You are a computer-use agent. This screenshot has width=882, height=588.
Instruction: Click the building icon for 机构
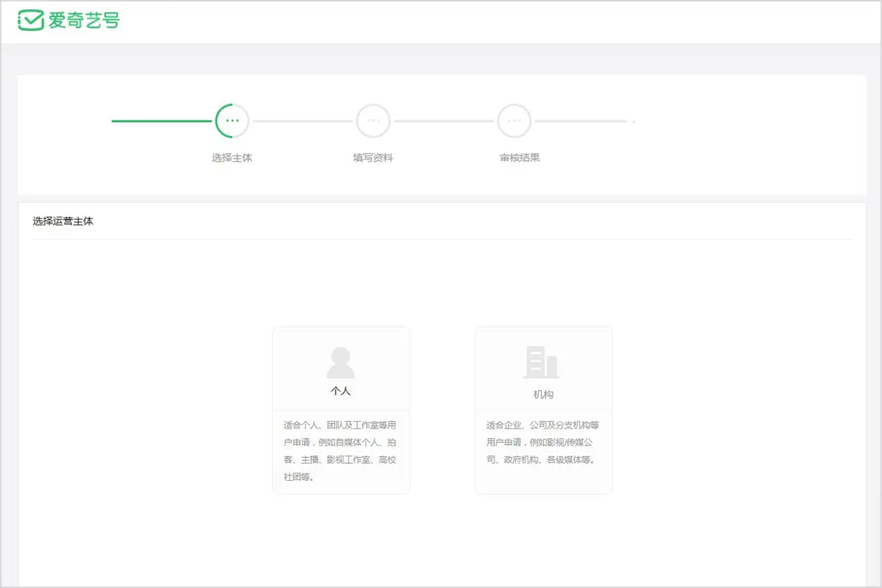542,362
